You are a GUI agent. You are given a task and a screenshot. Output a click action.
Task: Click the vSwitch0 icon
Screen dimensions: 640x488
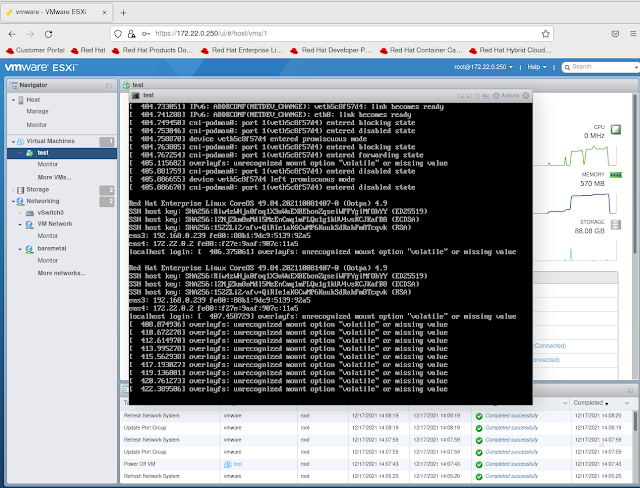tap(30, 213)
